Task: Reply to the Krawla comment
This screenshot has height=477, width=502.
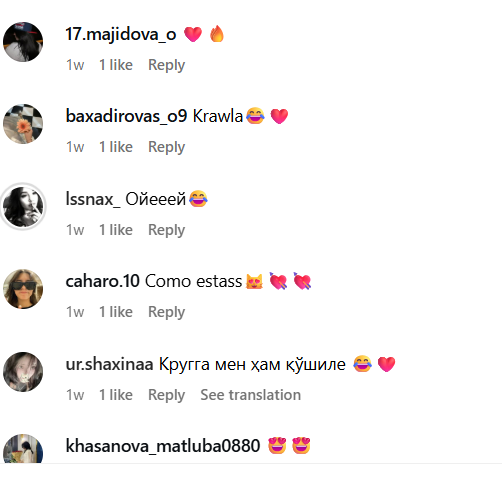Action: (x=166, y=147)
